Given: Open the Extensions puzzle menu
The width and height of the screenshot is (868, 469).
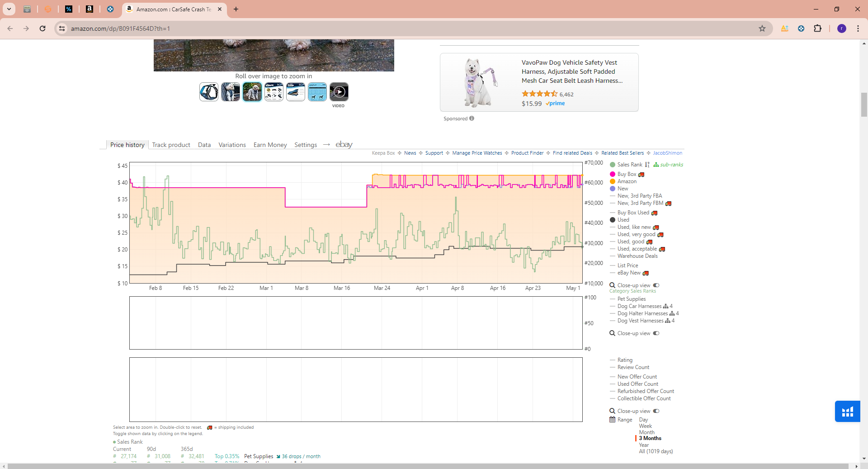Looking at the screenshot, I should click(817, 28).
